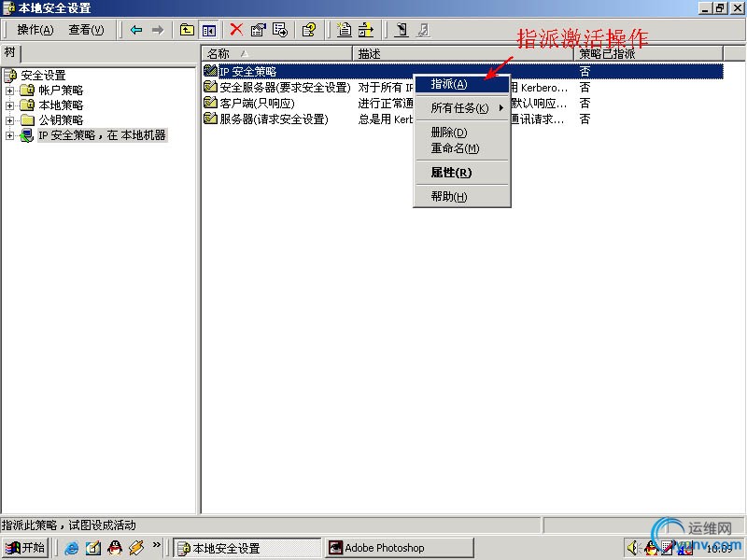Choose 帮助(H) from the context menu
747x560 pixels.
pyautogui.click(x=461, y=196)
